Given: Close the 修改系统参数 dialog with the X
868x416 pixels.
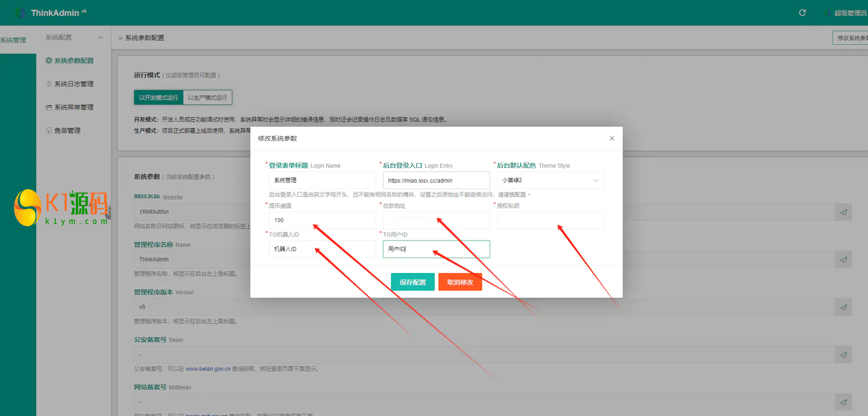Looking at the screenshot, I should [612, 138].
